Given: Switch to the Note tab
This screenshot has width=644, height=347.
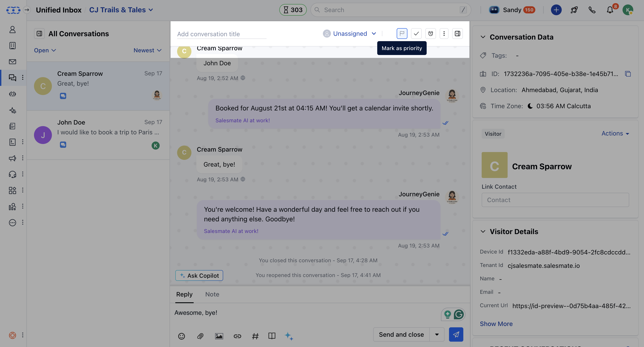Looking at the screenshot, I should 212,294.
